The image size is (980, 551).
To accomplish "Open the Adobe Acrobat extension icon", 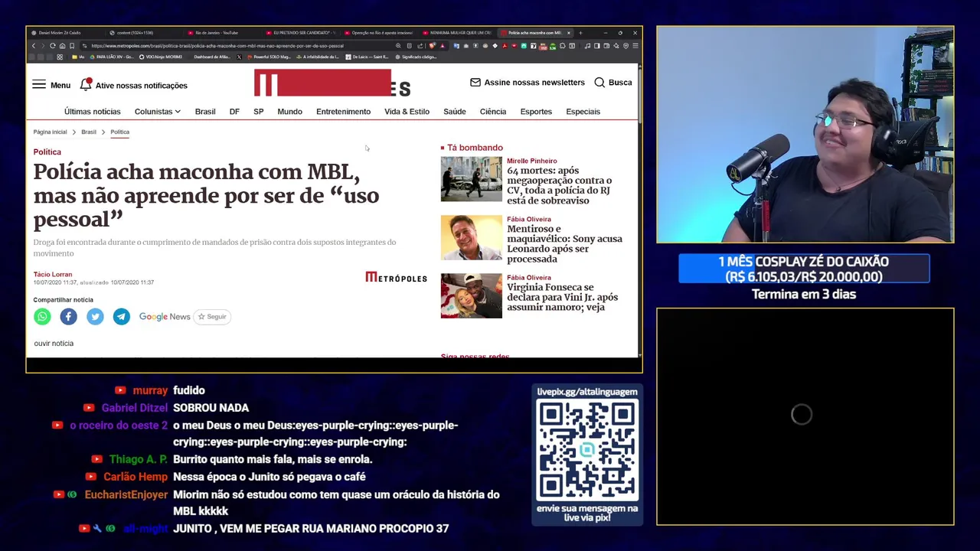I will coord(505,46).
